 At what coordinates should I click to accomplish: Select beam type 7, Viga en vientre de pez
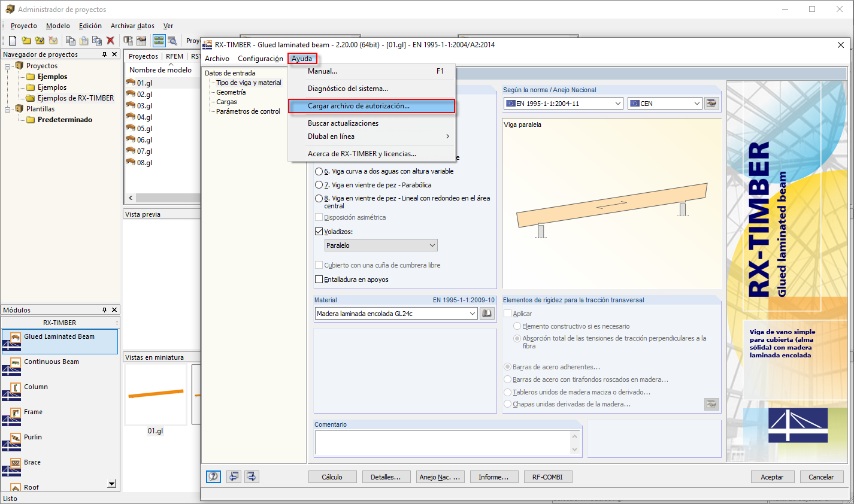pos(319,184)
